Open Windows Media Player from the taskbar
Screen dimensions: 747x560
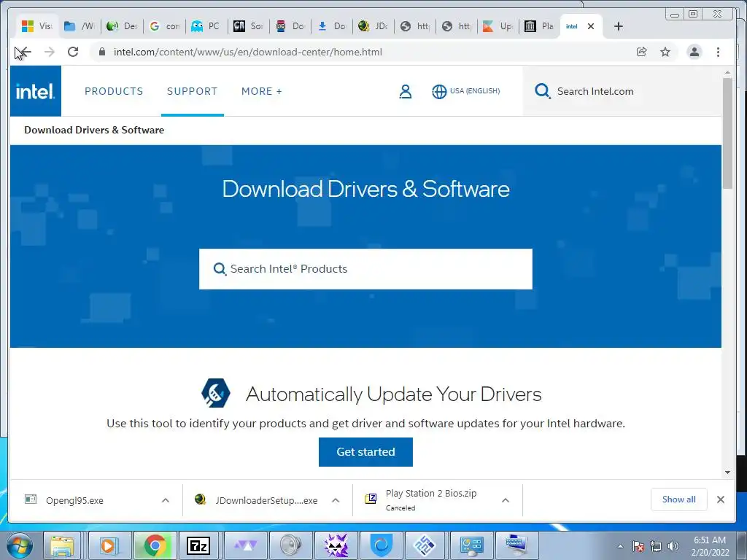coord(109,545)
